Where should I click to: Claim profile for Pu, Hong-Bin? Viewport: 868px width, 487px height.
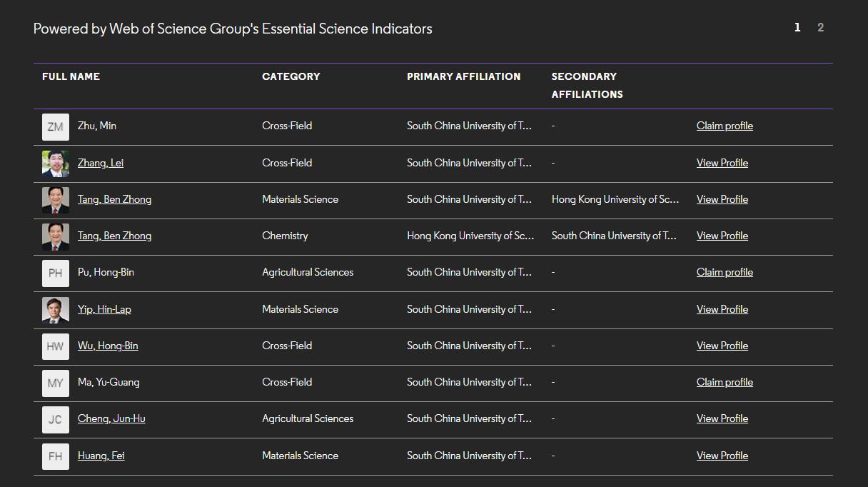[x=725, y=272]
